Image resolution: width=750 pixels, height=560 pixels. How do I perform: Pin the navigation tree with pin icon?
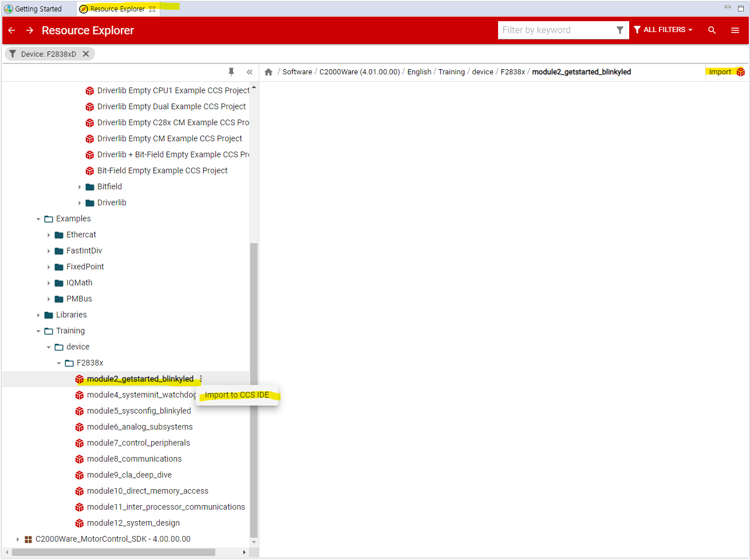tap(231, 72)
